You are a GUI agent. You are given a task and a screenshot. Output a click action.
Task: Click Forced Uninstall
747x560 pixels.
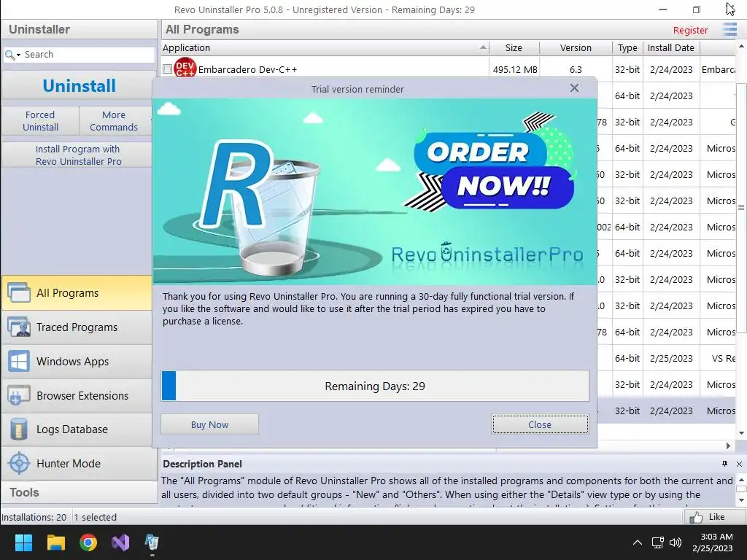pyautogui.click(x=41, y=121)
